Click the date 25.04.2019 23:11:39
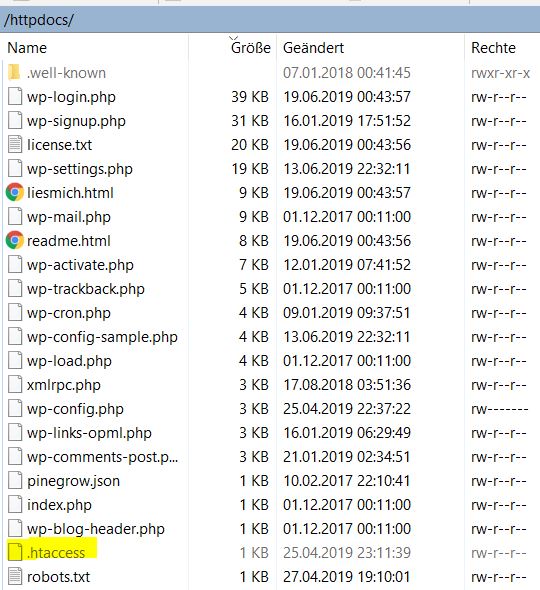540x590 pixels. point(347,553)
